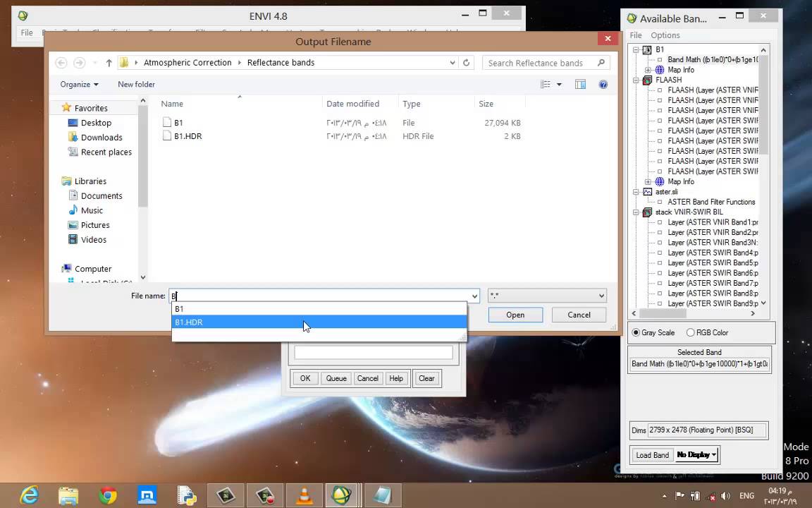Click Cancel in Output Filename dialog
The image size is (812, 508).
coord(579,315)
